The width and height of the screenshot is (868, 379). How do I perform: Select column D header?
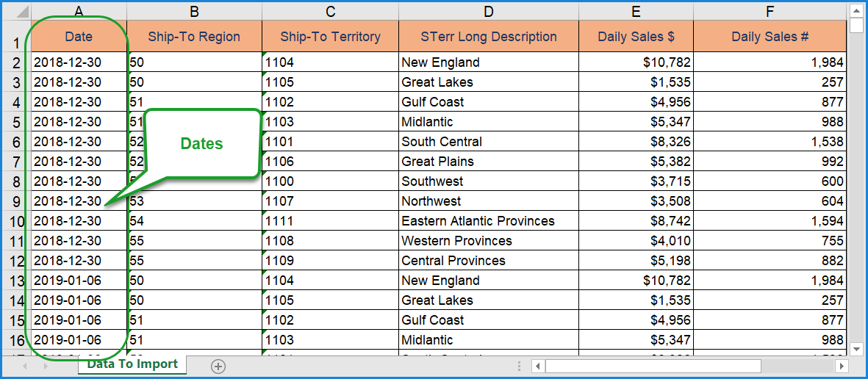pos(489,11)
